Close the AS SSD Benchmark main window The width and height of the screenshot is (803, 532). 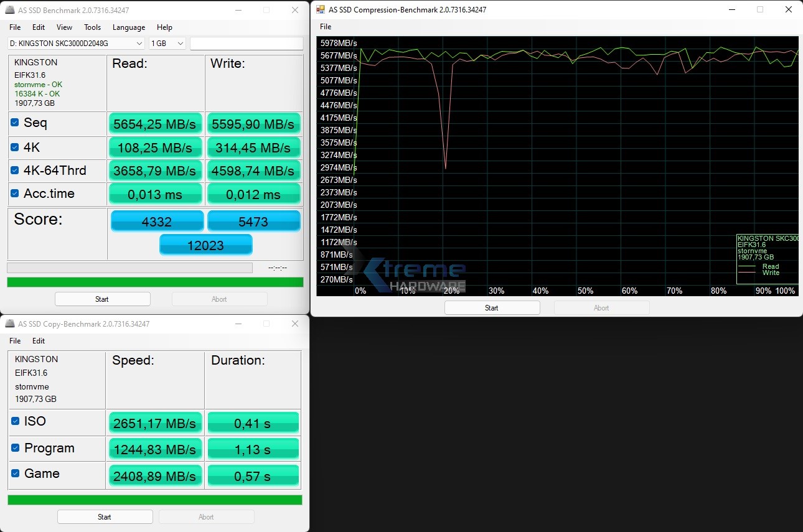[295, 11]
